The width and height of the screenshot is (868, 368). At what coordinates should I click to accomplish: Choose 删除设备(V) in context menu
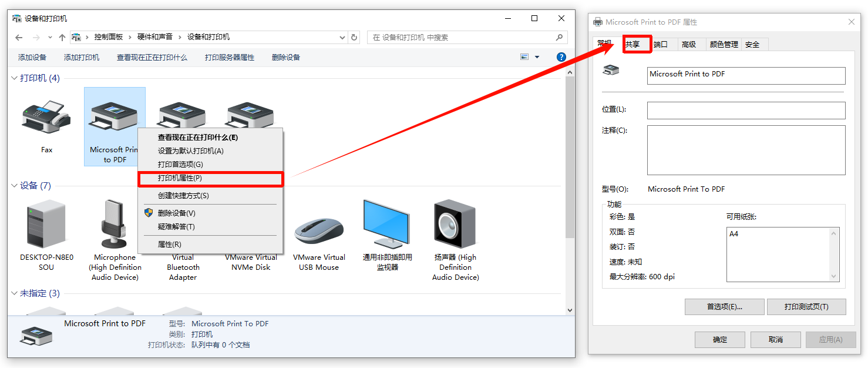210,213
